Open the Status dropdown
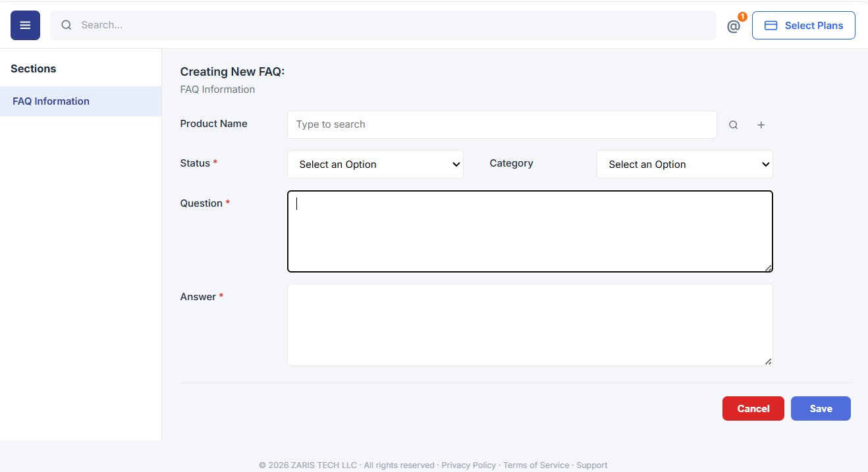 [x=375, y=165]
